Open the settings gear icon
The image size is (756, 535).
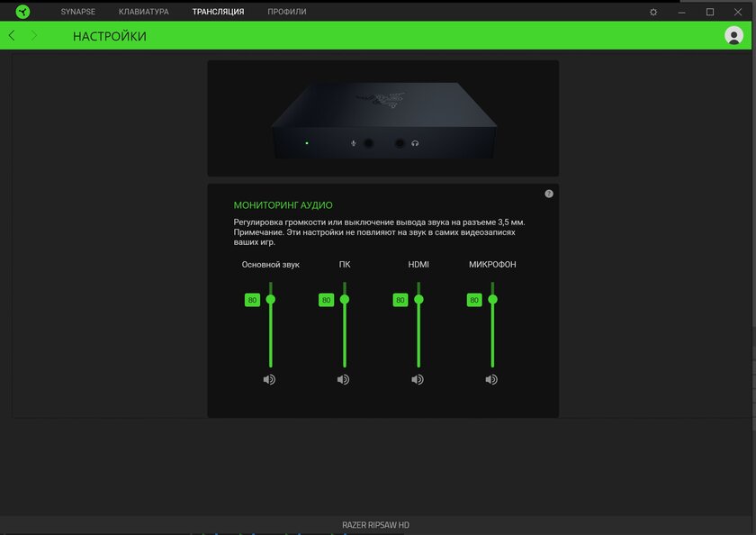[653, 12]
